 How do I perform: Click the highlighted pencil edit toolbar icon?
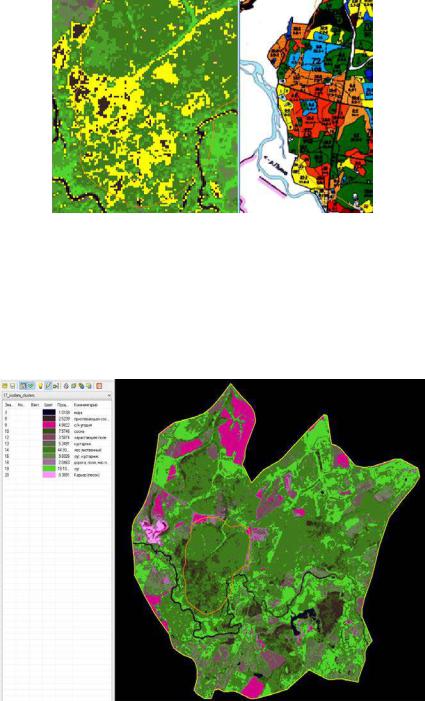(x=48, y=386)
